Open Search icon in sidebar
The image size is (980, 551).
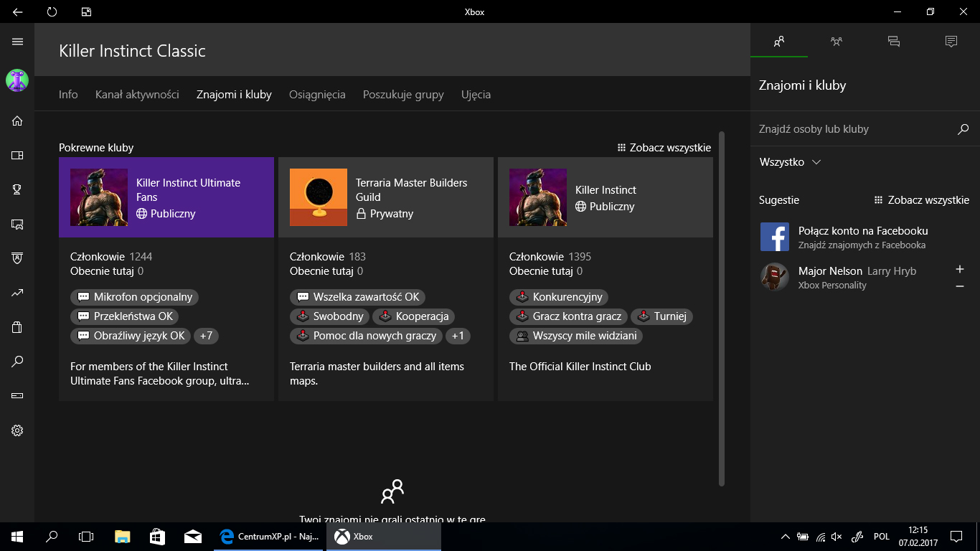(x=17, y=362)
